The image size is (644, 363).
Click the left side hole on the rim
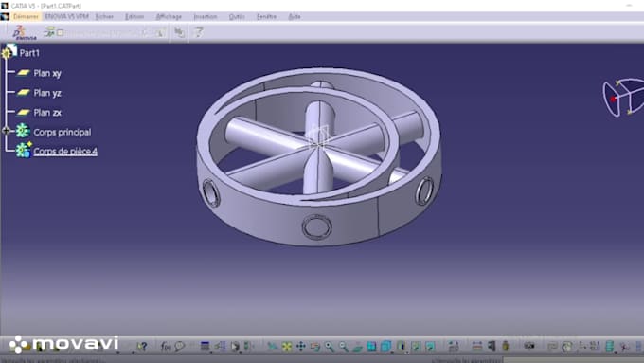[211, 192]
